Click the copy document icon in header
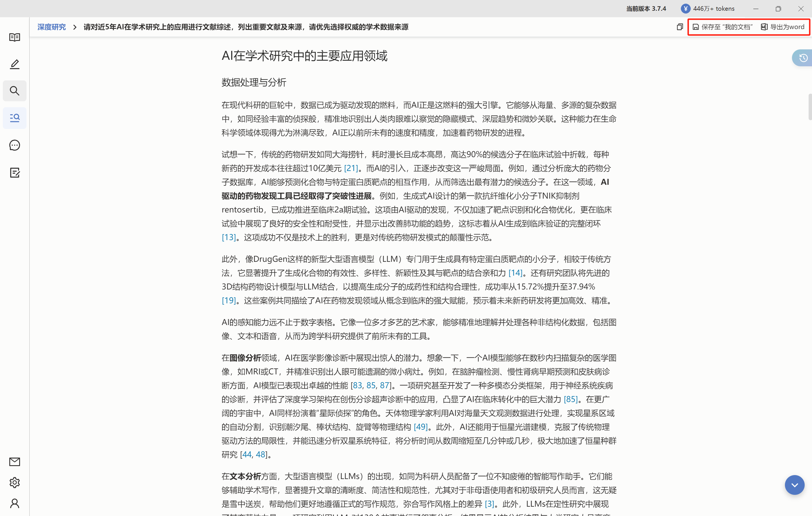Screen dimensions: 812x516 tap(680, 27)
